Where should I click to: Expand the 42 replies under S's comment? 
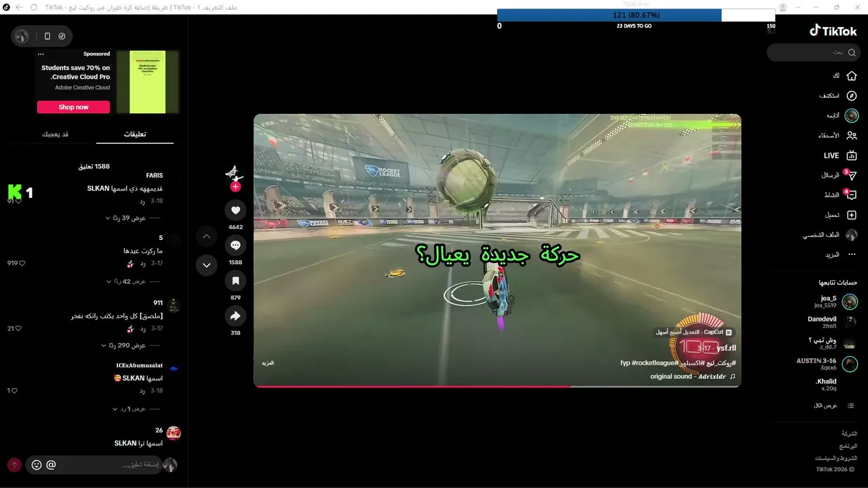point(125,281)
